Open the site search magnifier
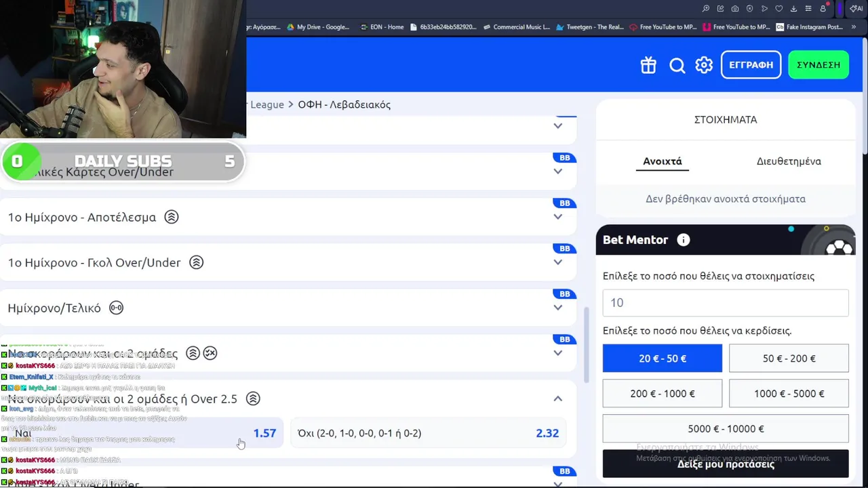Screen dimensions: 868x488 point(677,65)
